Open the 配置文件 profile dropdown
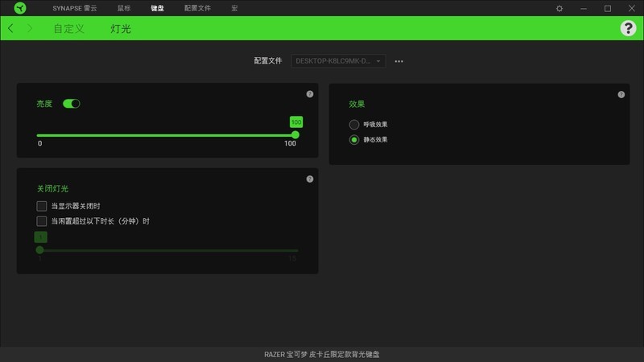Viewport: 644px width, 362px height. coord(338,61)
